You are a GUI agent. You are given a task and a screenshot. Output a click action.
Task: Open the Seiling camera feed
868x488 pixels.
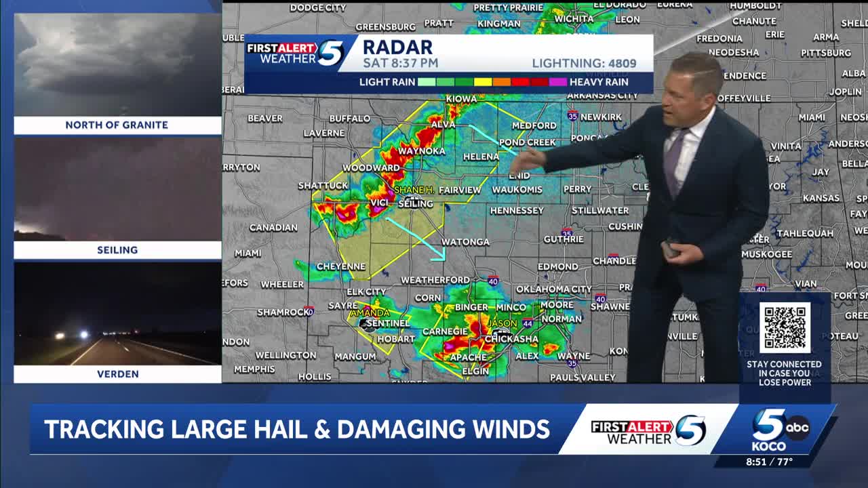(117, 189)
